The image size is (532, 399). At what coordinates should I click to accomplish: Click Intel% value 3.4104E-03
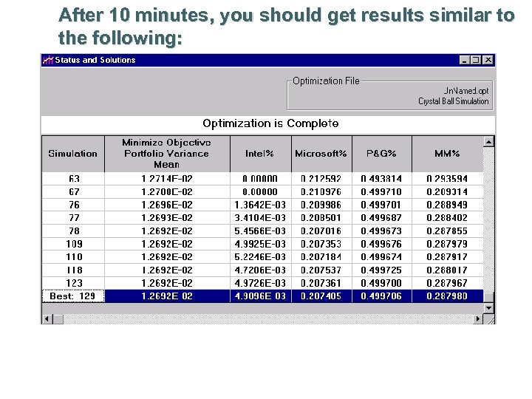tap(260, 218)
